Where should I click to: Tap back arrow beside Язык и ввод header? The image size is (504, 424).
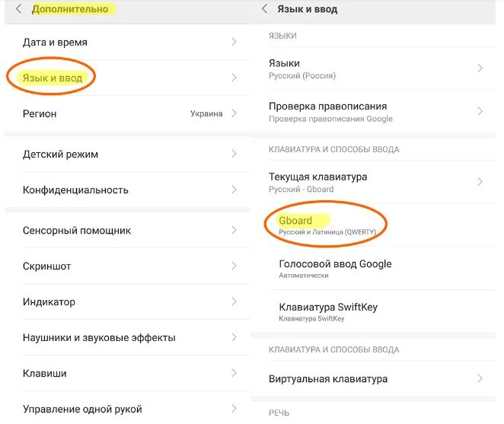pyautogui.click(x=264, y=9)
